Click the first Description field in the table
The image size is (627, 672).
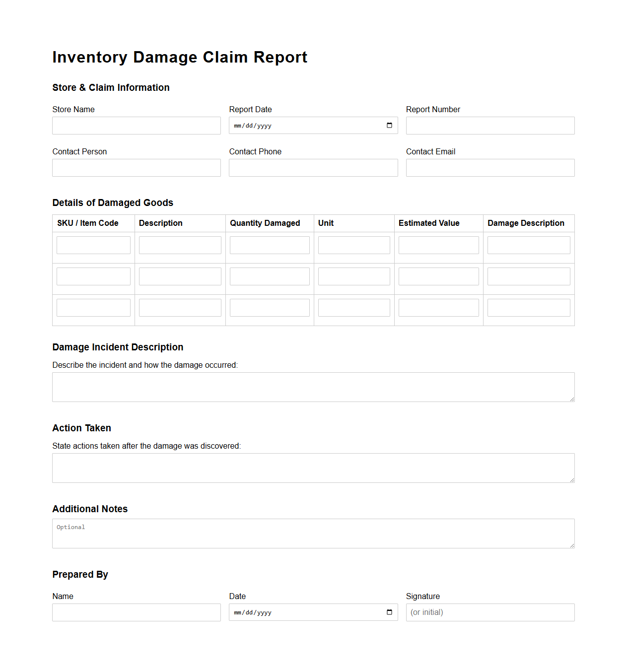(180, 245)
